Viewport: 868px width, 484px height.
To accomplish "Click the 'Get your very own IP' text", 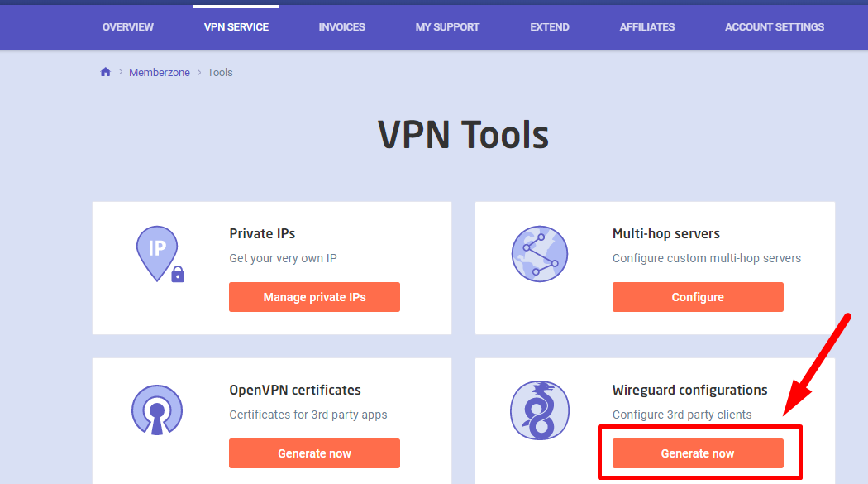I will click(283, 258).
